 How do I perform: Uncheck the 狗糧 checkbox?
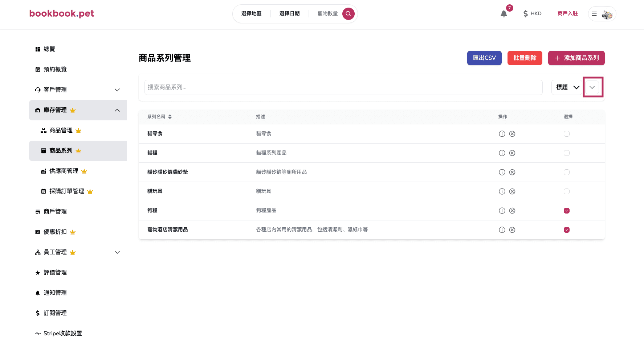(567, 211)
